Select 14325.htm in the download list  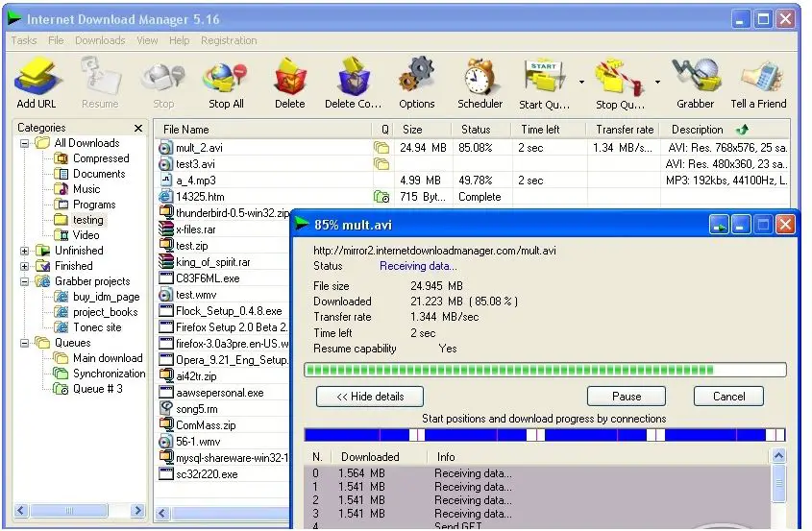[200, 197]
